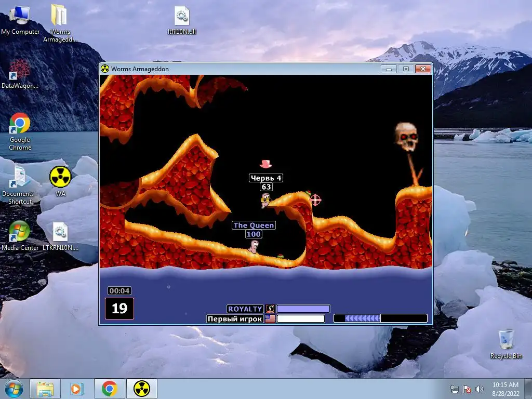Click the taskbar clock showing 10:15 AM

[x=506, y=389]
